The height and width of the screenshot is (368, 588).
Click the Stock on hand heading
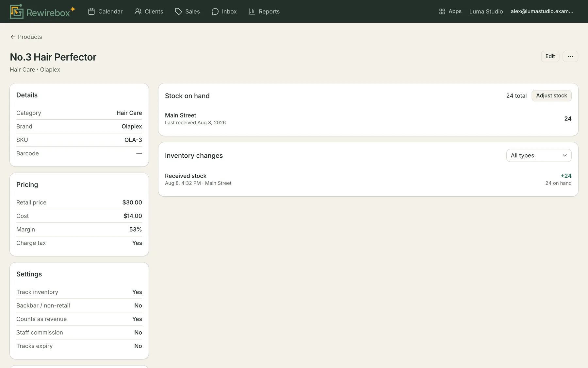pos(187,96)
